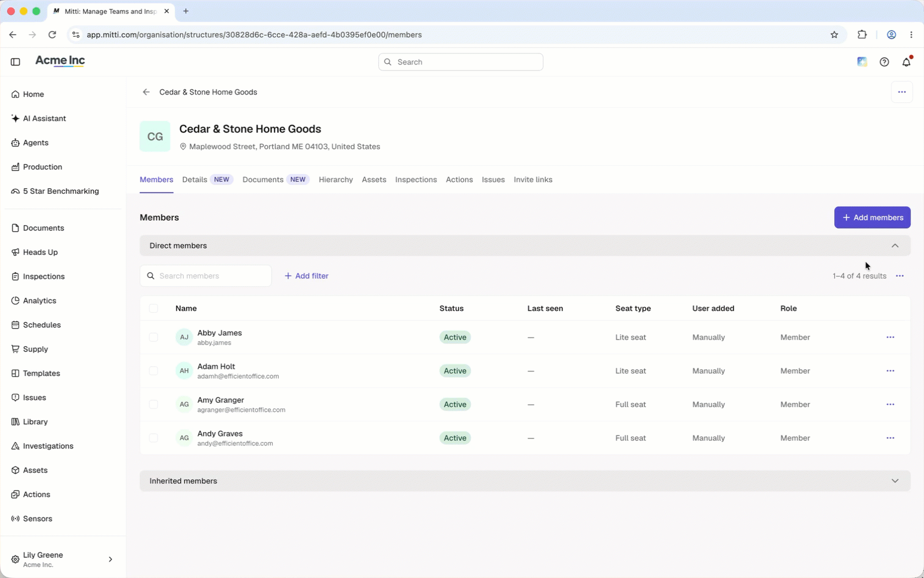The width and height of the screenshot is (924, 578).
Task: Click the Add members button
Action: 872,217
